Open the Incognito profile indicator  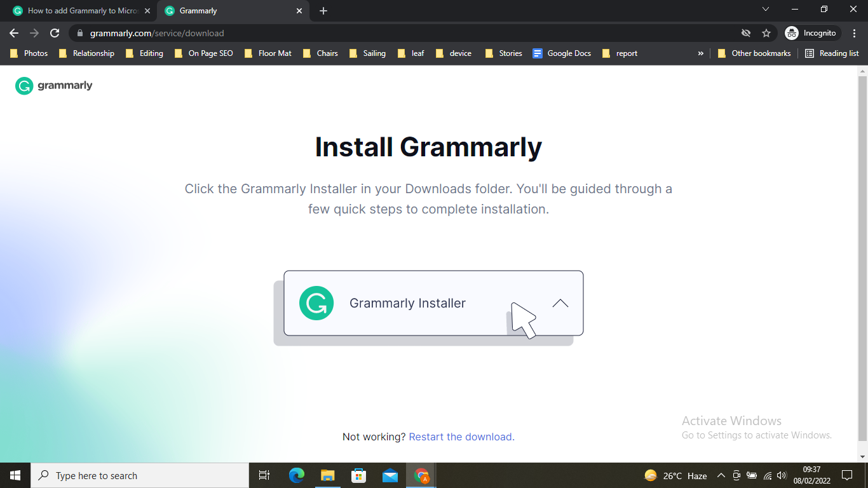pyautogui.click(x=813, y=33)
